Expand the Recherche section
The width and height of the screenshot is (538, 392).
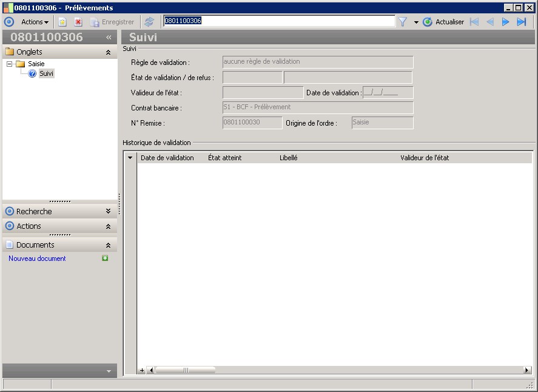point(108,211)
